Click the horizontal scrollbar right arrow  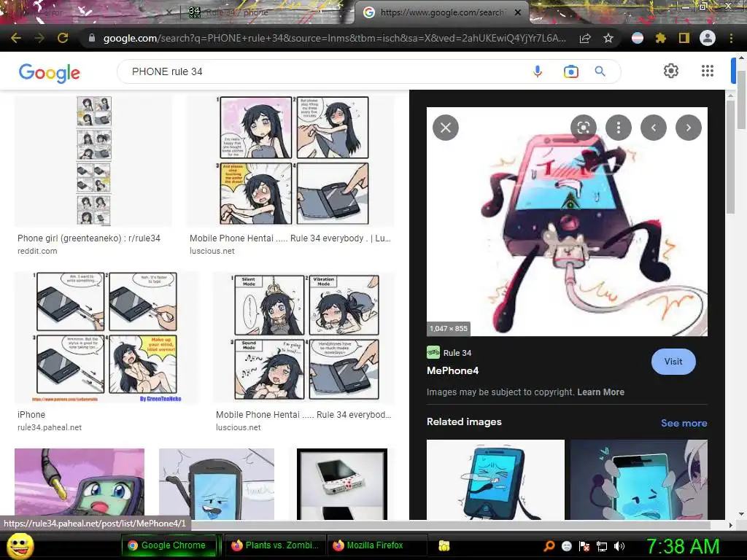(x=731, y=525)
